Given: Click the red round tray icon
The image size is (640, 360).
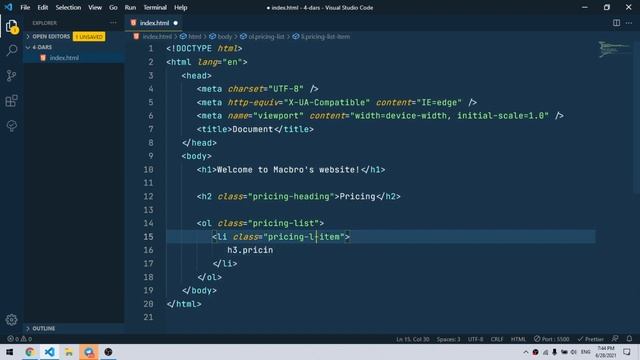Looking at the screenshot, I should (536, 352).
